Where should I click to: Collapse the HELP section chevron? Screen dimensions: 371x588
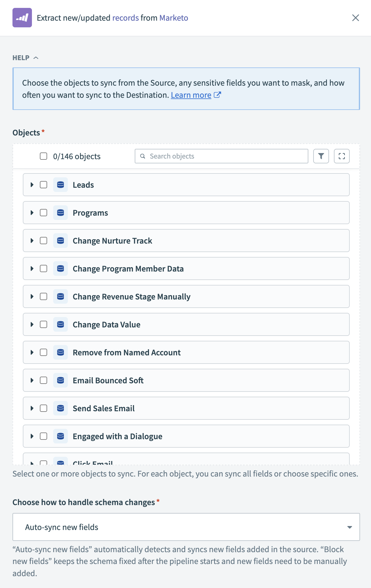click(36, 57)
